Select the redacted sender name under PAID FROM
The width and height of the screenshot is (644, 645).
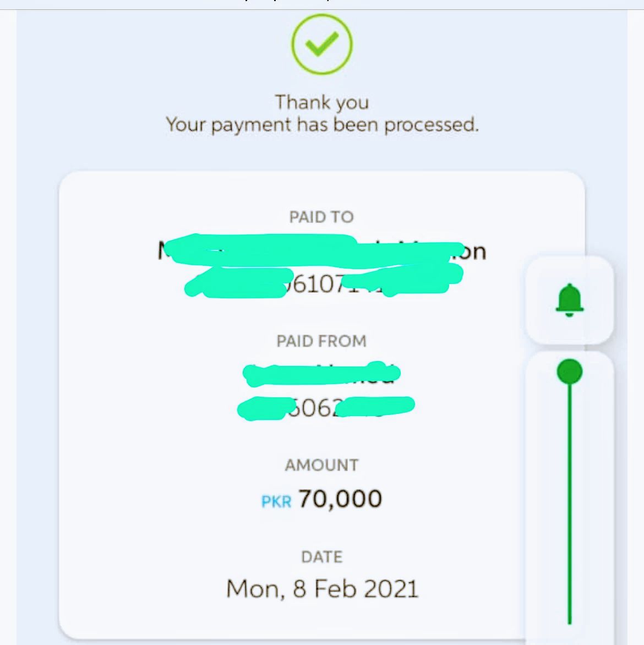click(x=321, y=374)
